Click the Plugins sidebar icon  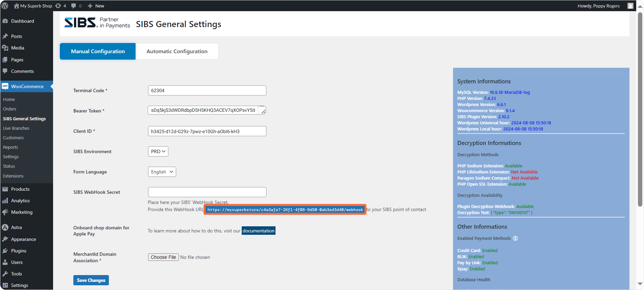click(5, 251)
